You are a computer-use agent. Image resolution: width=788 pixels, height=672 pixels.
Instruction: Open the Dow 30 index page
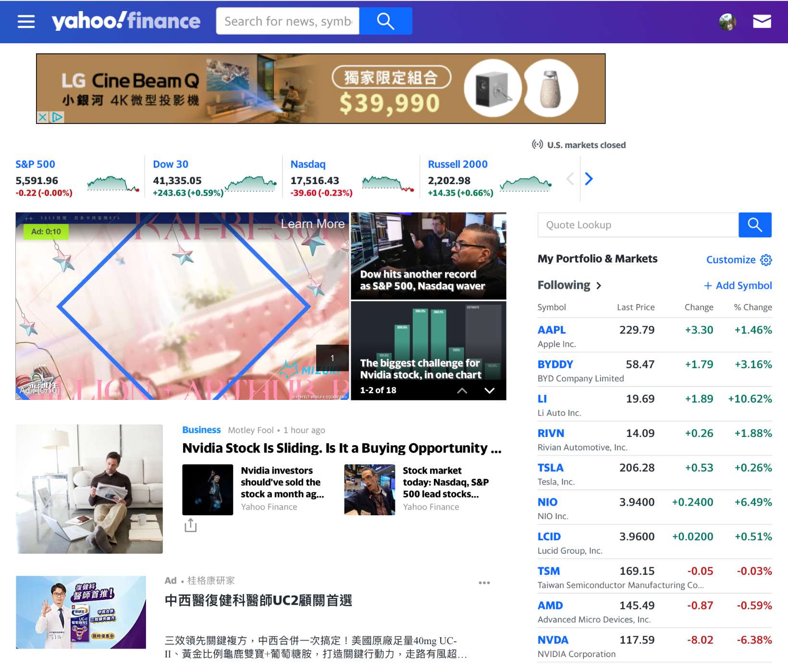tap(170, 164)
